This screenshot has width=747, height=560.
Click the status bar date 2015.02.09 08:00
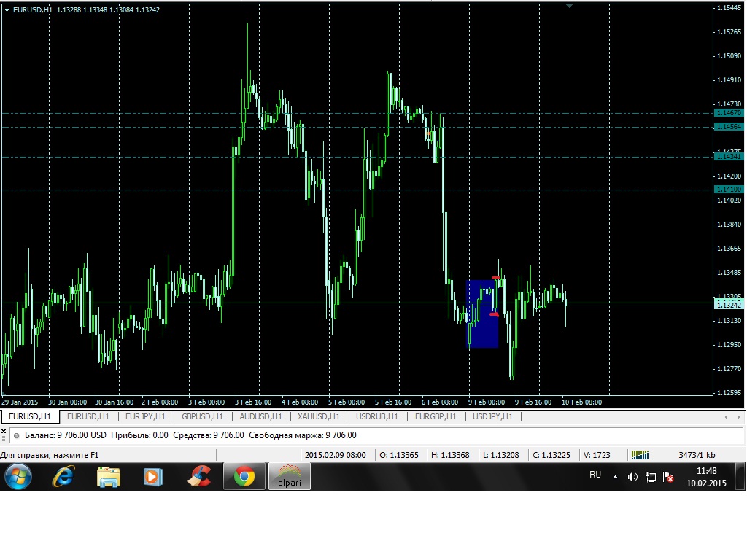click(336, 455)
